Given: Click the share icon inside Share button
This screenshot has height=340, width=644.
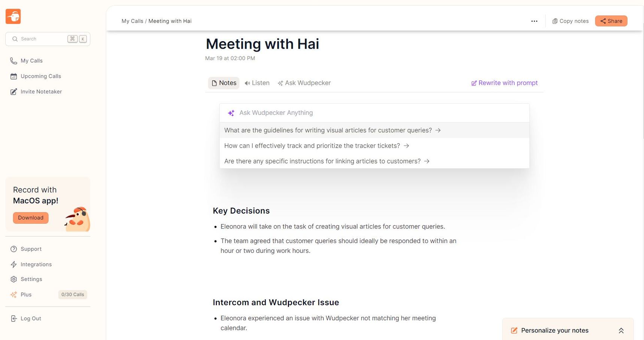Looking at the screenshot, I should pos(603,21).
